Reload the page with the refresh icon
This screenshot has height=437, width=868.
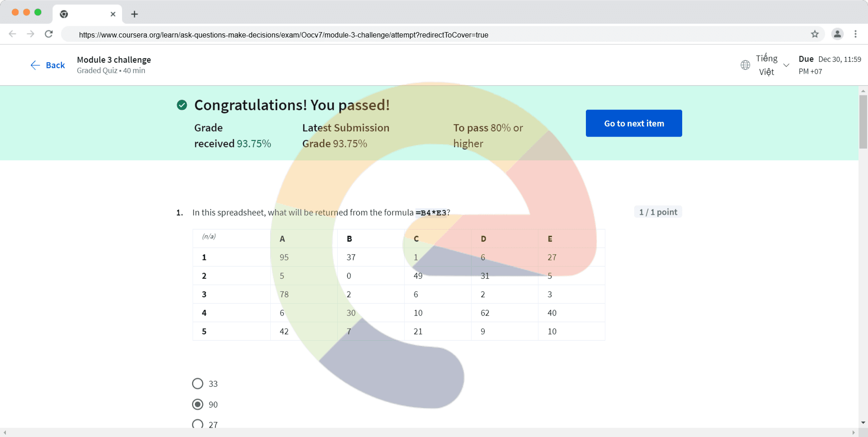click(49, 34)
